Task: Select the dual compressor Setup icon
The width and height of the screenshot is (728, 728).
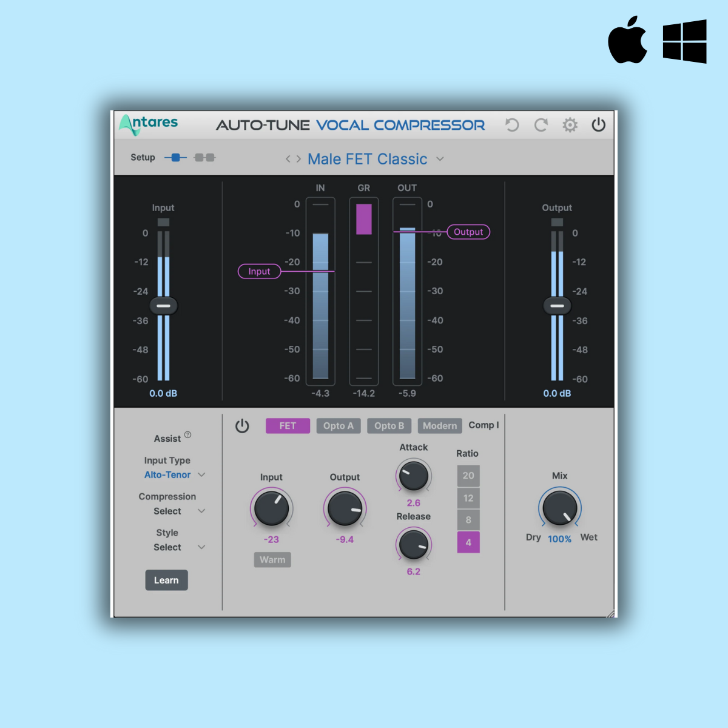Action: click(x=204, y=158)
